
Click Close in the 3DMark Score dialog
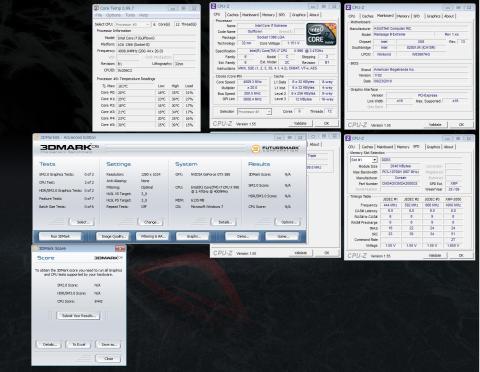point(108,359)
